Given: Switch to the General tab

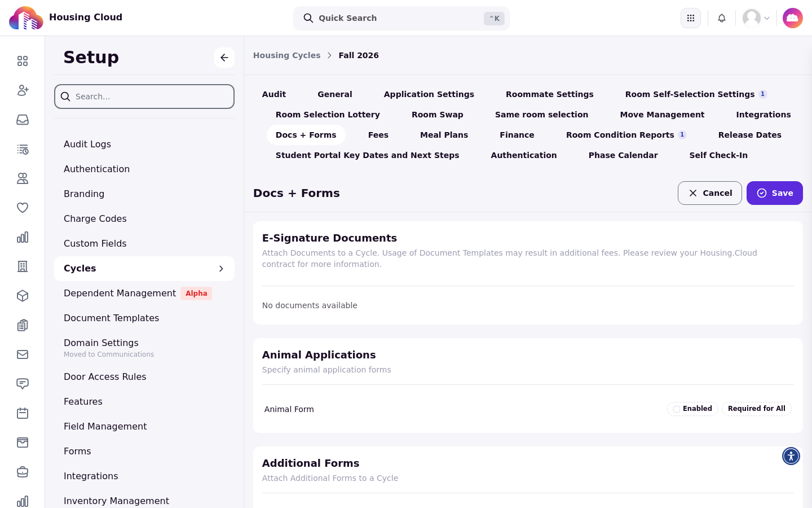Looking at the screenshot, I should tap(335, 94).
